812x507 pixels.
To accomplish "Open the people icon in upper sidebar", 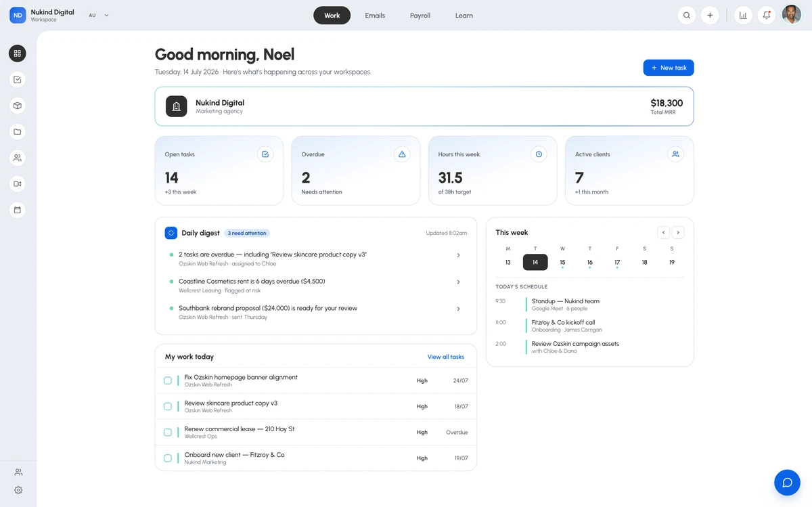I will click(18, 158).
